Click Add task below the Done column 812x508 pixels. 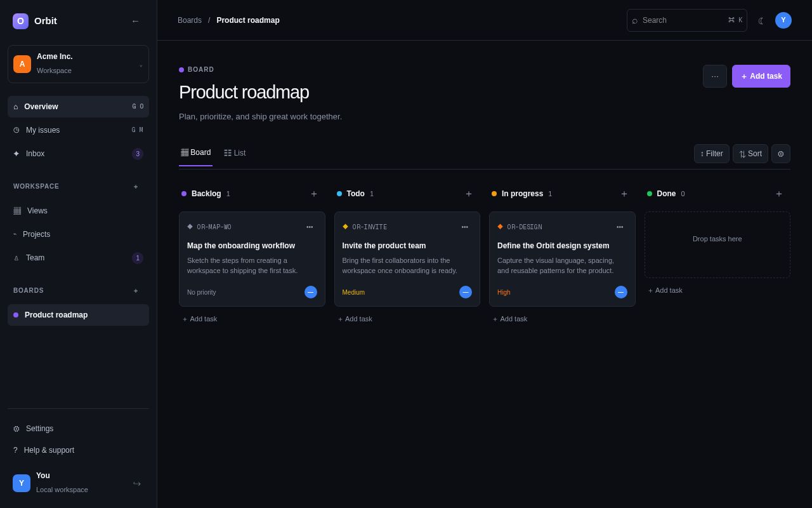pos(665,290)
